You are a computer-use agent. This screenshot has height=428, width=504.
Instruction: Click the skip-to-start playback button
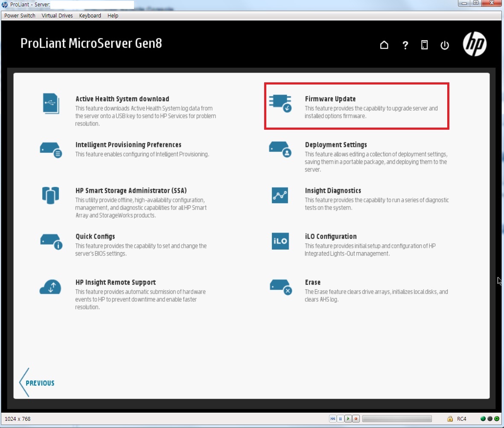pyautogui.click(x=333, y=419)
